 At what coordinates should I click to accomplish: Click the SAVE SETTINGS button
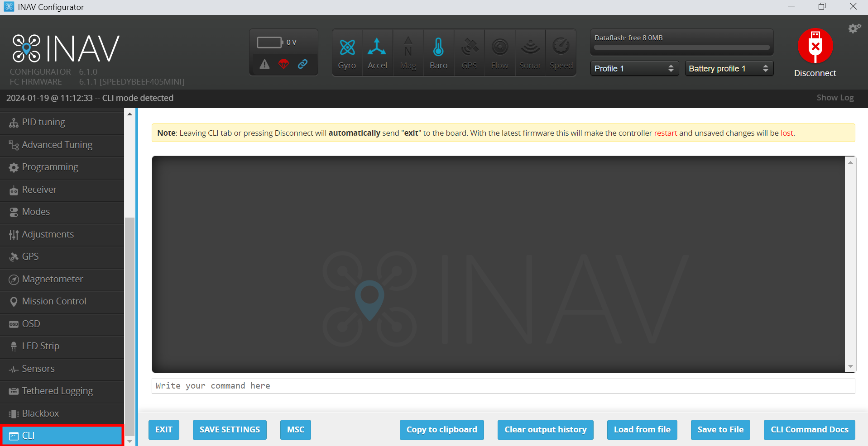tap(230, 430)
